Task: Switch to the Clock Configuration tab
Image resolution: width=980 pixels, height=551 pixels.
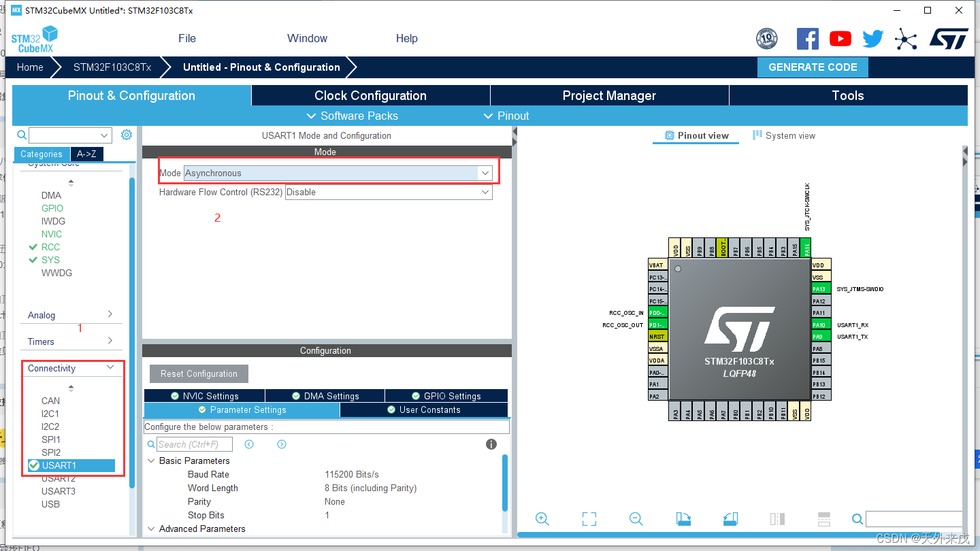Action: [x=371, y=95]
